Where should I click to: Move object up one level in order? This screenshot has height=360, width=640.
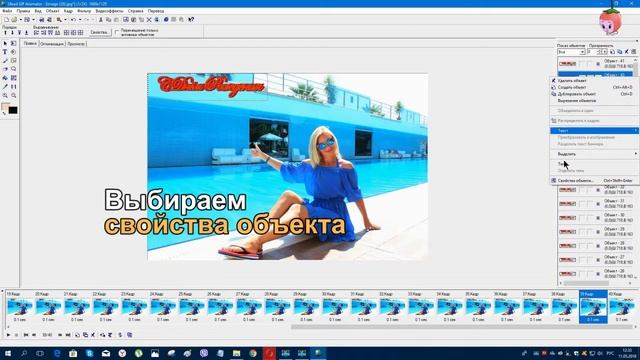[x=6, y=33]
